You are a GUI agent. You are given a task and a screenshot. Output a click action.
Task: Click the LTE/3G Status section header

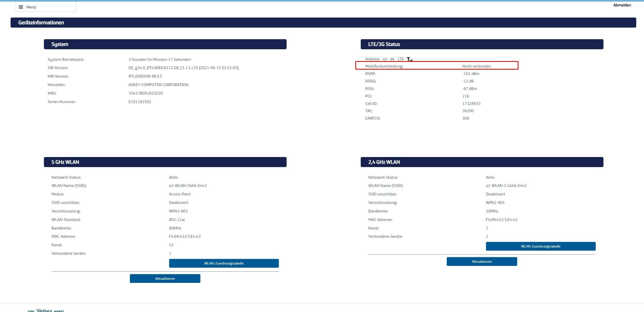[x=384, y=44]
